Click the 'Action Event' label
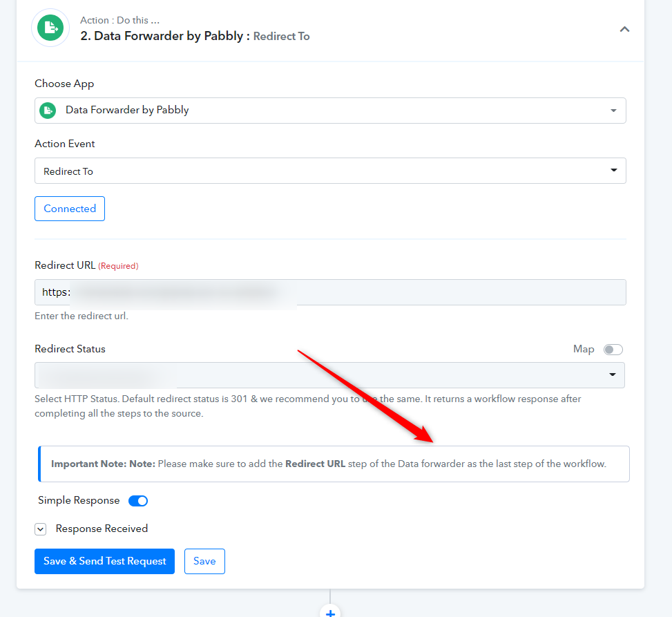This screenshot has height=617, width=672. (x=65, y=144)
